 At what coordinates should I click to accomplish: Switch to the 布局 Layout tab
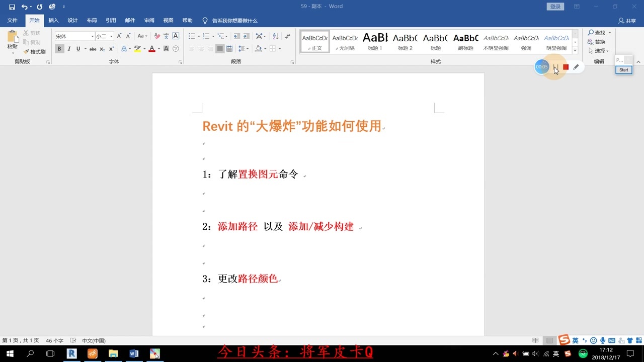(92, 21)
